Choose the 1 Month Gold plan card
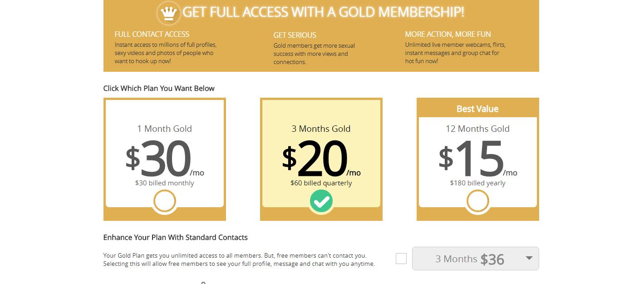Image resolution: width=644 pixels, height=284 pixels. click(165, 159)
